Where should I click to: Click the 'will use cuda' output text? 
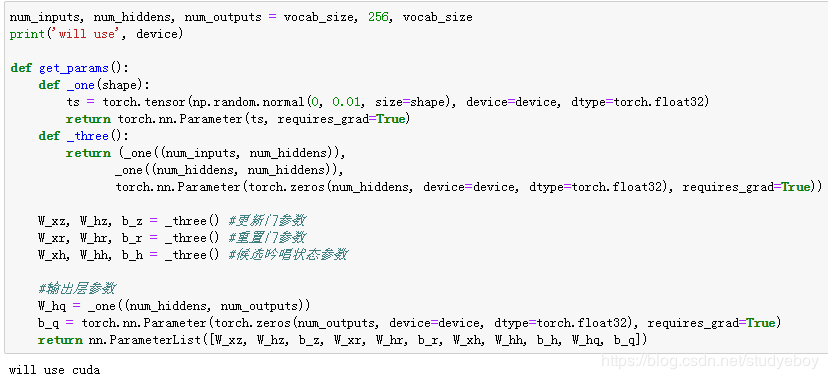[54, 369]
